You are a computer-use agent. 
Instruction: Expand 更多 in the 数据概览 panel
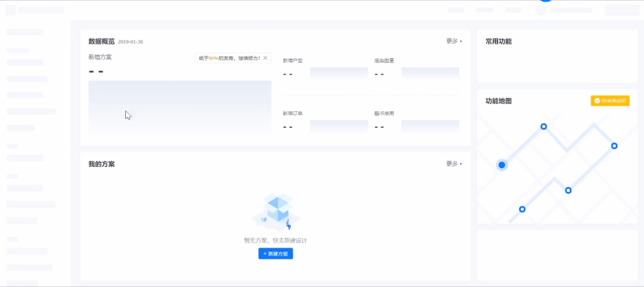[454, 41]
